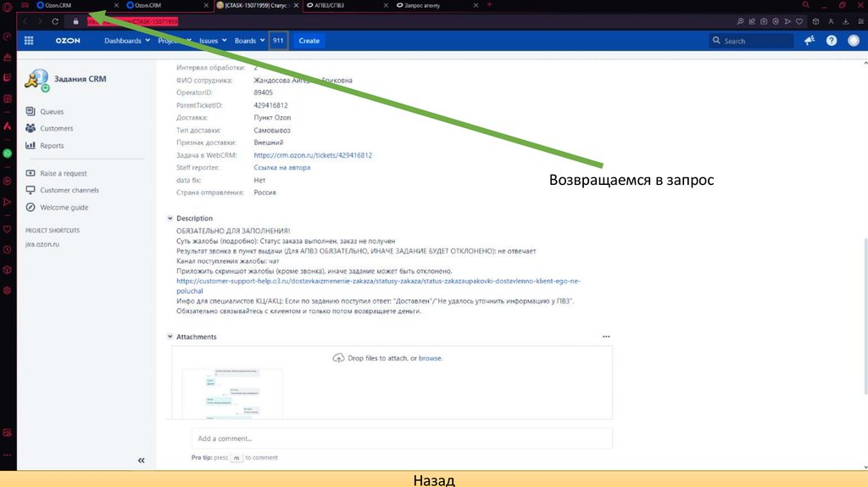Image resolution: width=868 pixels, height=487 pixels.
Task: Open the Help question mark menu
Action: 832,41
